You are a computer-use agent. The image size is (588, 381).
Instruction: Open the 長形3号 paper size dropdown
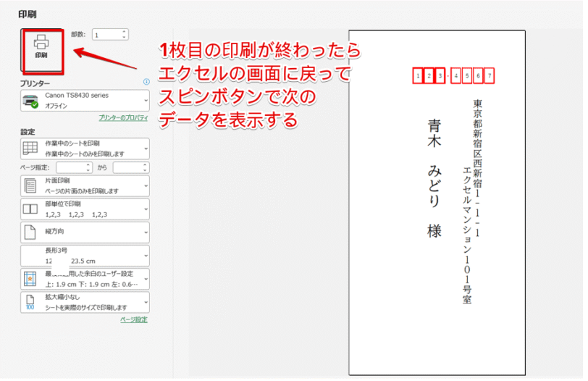click(x=85, y=256)
